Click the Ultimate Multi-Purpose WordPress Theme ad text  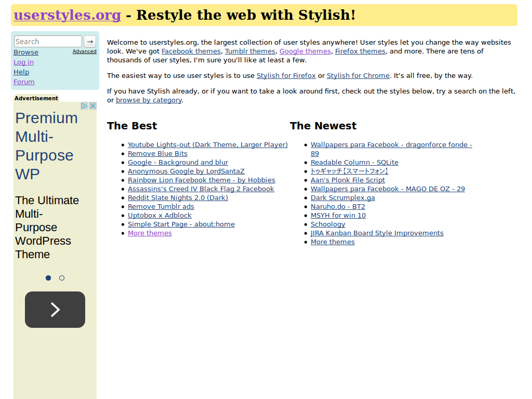tap(47, 228)
